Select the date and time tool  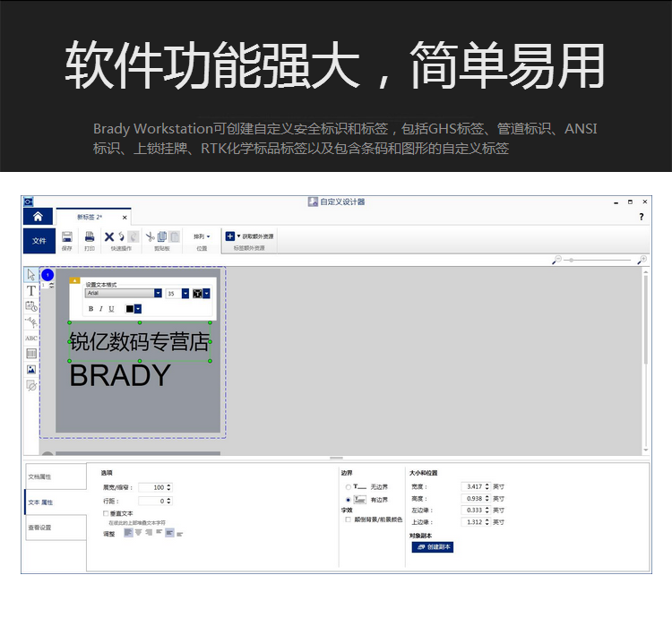(31, 305)
